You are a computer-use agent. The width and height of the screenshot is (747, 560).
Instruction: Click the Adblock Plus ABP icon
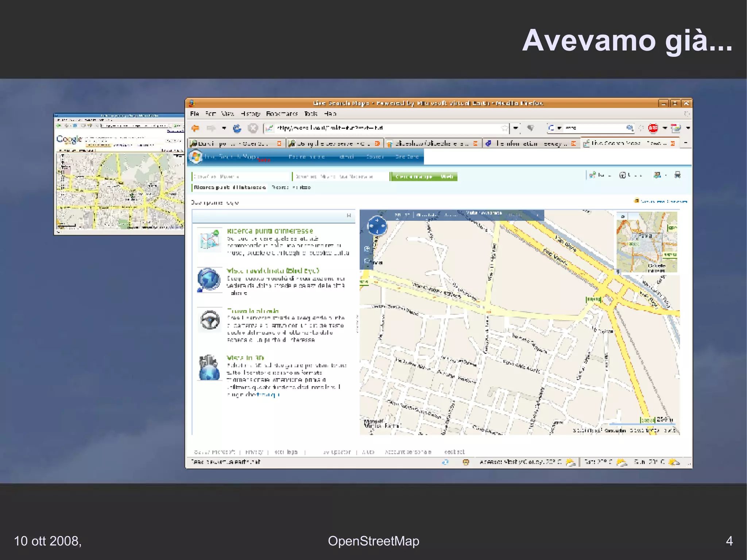(x=653, y=128)
